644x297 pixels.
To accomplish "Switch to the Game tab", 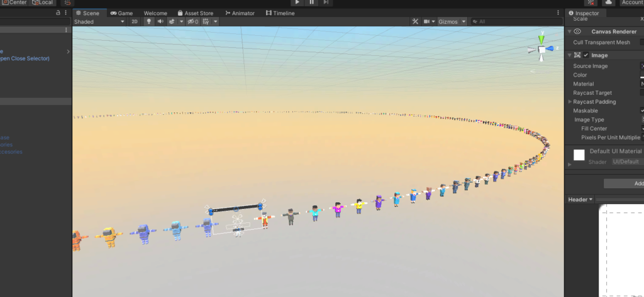I will (121, 13).
